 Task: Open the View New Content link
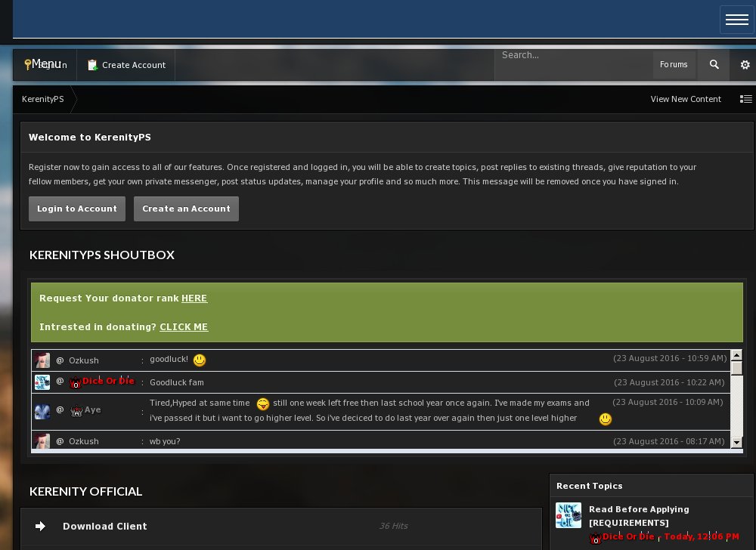click(x=686, y=99)
